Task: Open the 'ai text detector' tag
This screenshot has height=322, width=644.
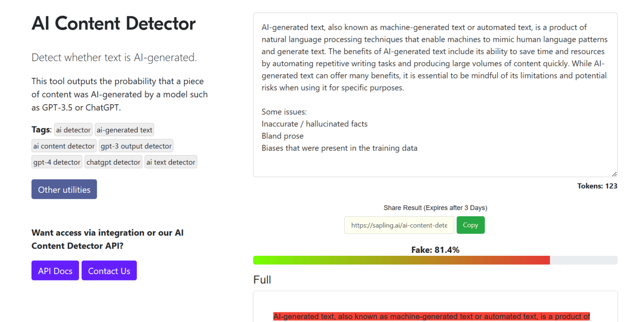Action: click(171, 162)
